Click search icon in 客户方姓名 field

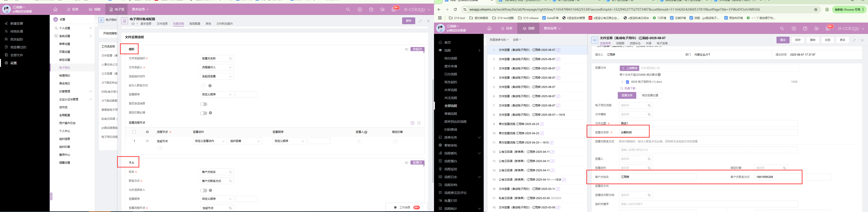(231, 172)
